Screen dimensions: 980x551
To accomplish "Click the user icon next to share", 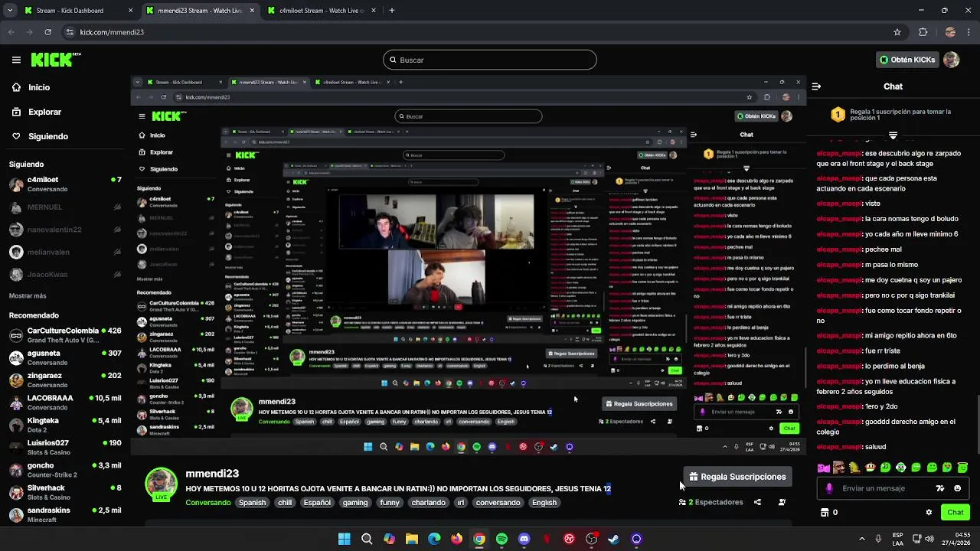I will [782, 502].
